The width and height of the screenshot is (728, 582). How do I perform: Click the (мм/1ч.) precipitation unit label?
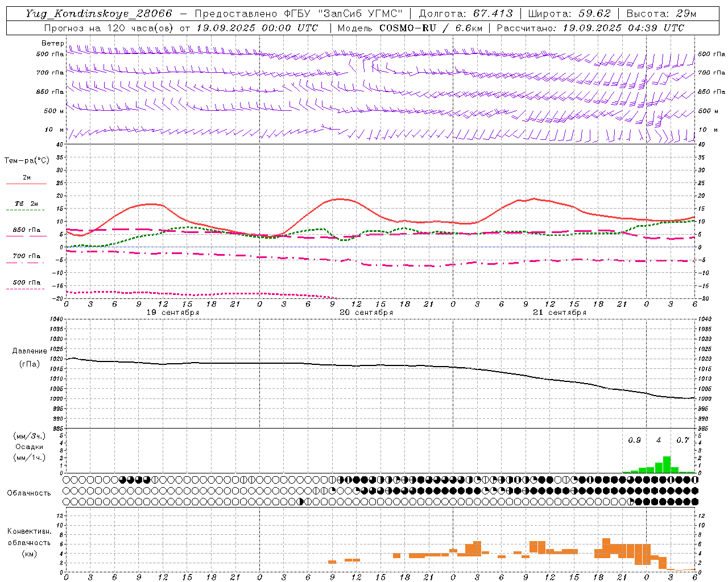tap(30, 458)
